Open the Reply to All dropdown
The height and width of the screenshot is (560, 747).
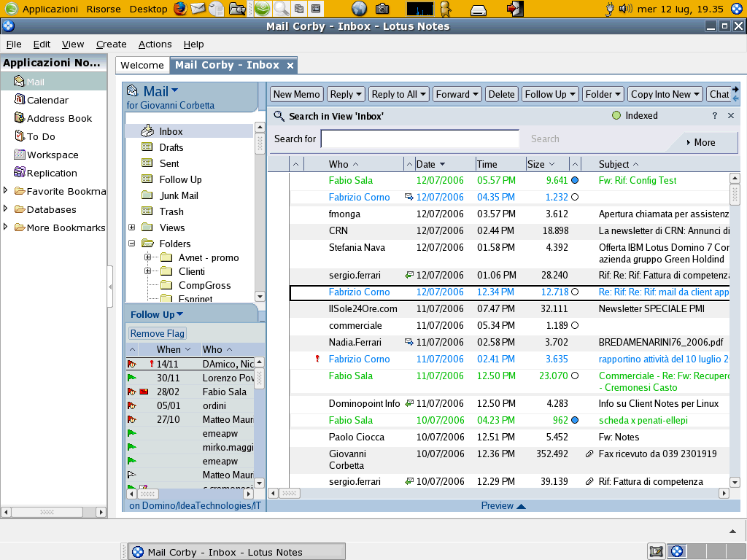[399, 94]
